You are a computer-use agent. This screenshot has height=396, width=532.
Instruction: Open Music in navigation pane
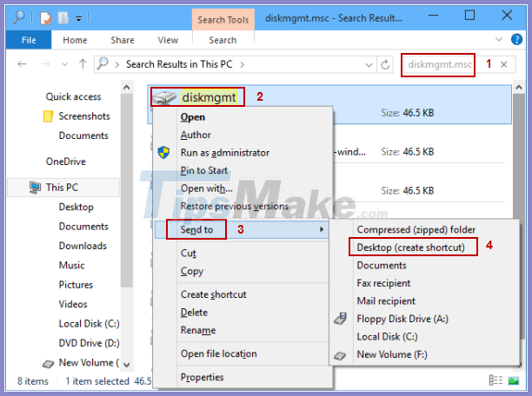[71, 265]
